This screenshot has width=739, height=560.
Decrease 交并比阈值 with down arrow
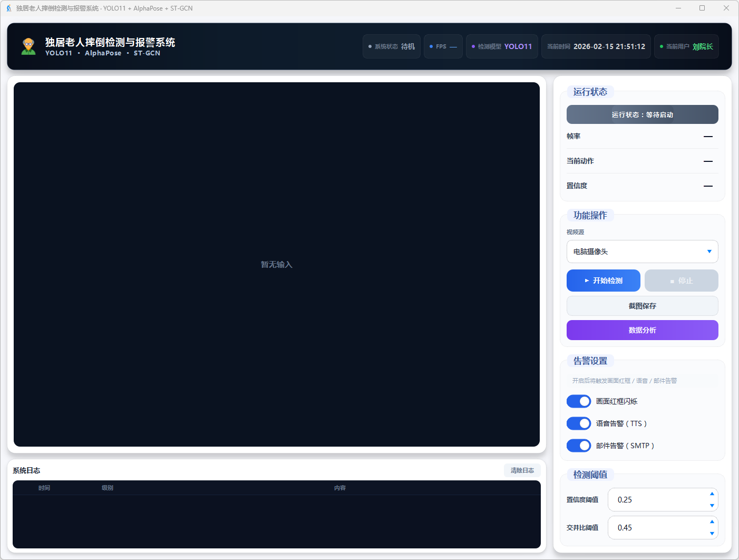coord(712,534)
